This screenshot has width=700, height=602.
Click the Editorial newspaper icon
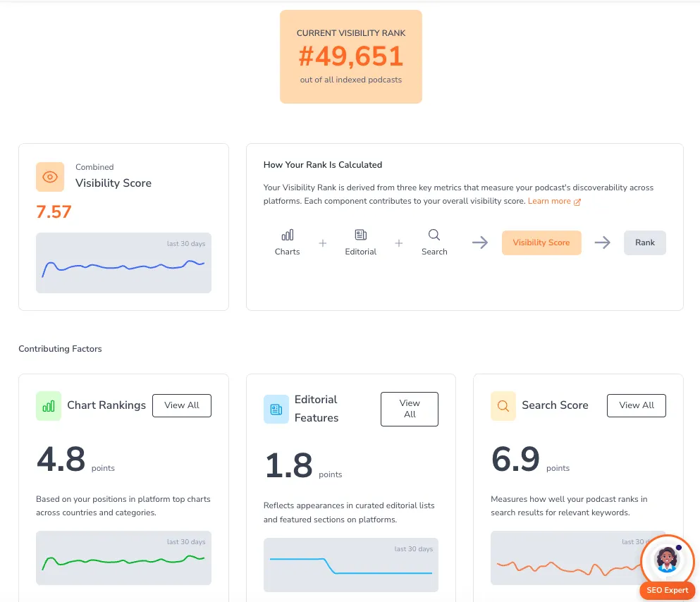pyautogui.click(x=361, y=235)
